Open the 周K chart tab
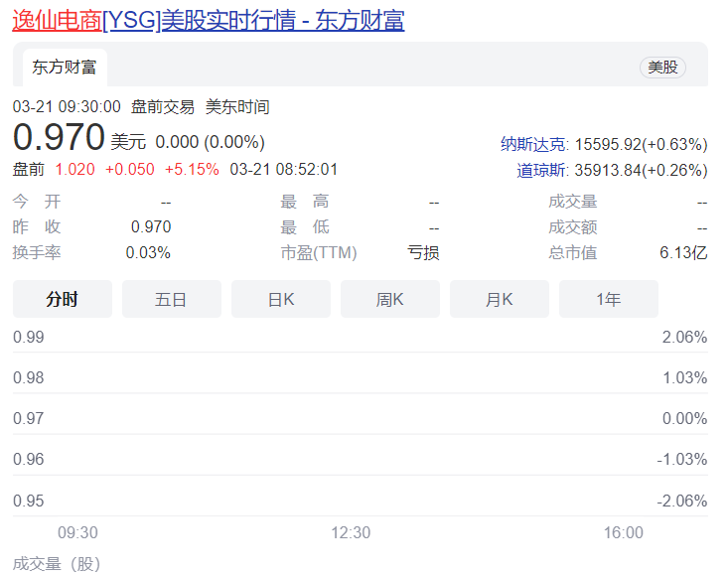 390,299
